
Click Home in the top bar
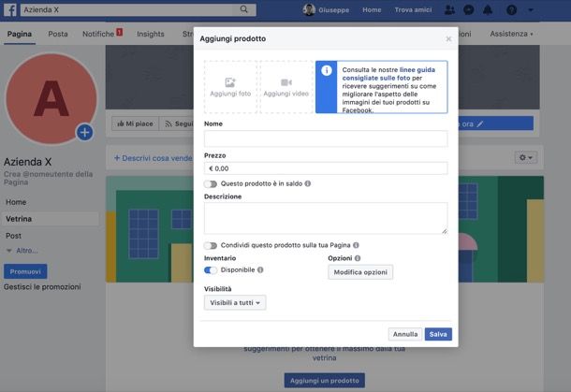372,10
